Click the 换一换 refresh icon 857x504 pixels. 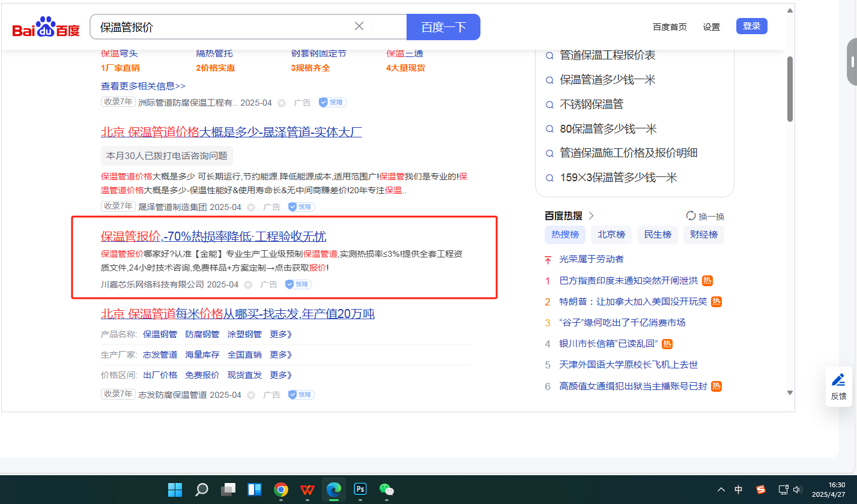click(x=691, y=216)
